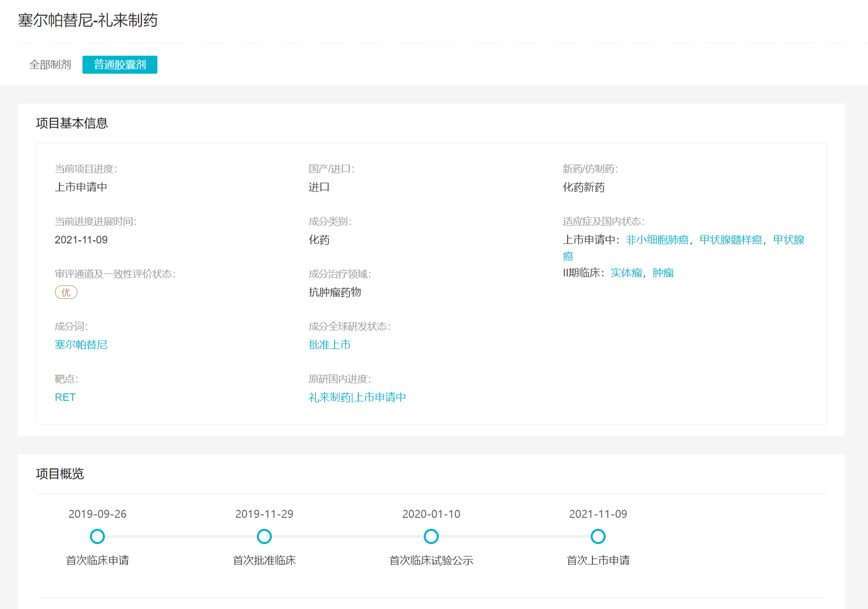The image size is (868, 609).
Task: Click the 首次临床试验公示 timeline marker
Action: (431, 536)
